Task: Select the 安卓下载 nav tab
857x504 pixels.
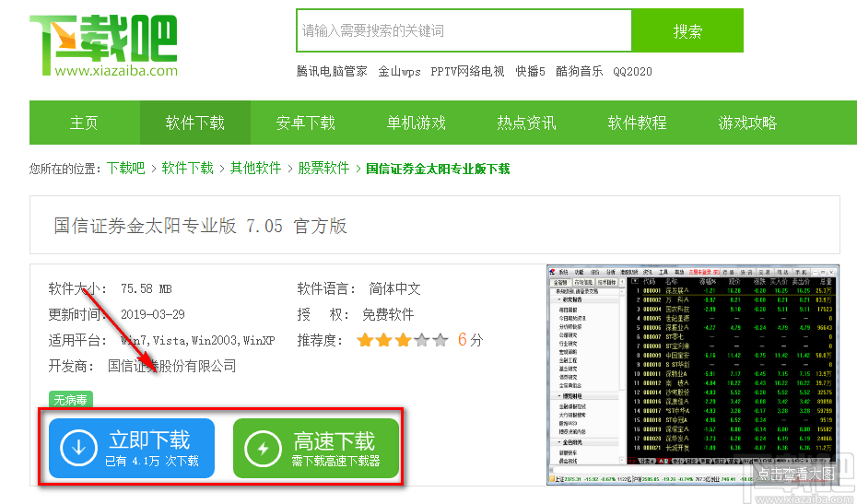Action: pyautogui.click(x=306, y=123)
